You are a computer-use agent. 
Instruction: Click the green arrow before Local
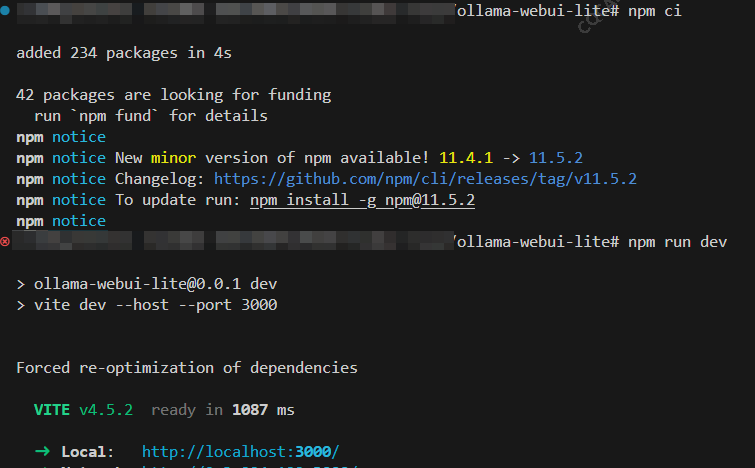tap(42, 451)
